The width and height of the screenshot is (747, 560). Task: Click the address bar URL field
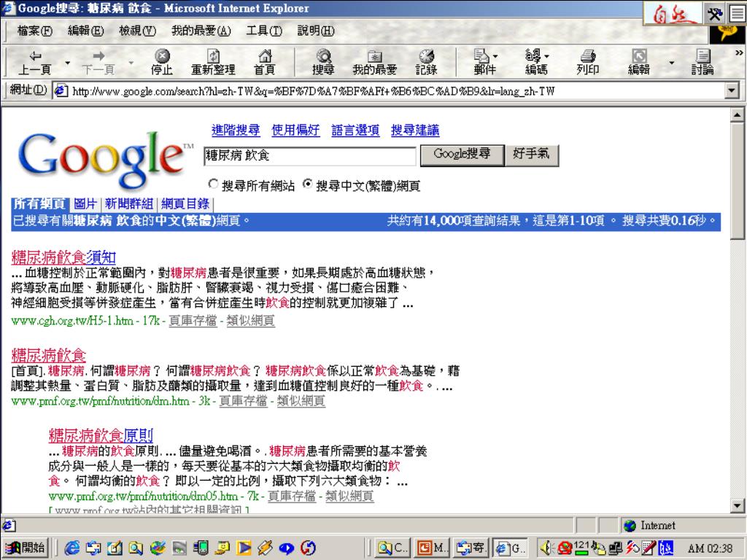point(388,90)
